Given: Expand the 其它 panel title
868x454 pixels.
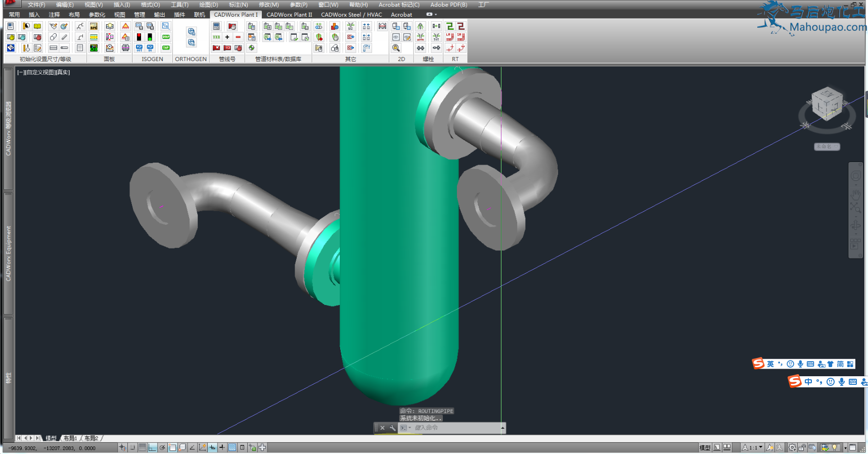Looking at the screenshot, I should [x=350, y=59].
